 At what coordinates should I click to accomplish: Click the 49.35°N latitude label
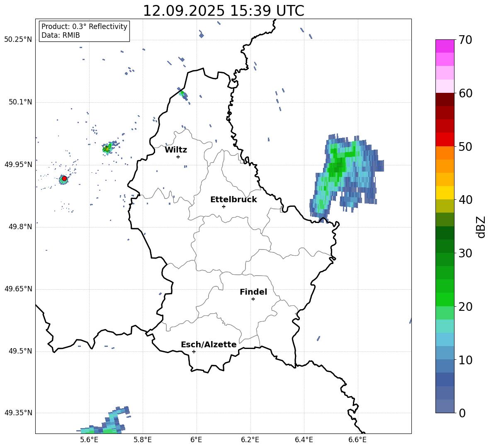pos(18,413)
